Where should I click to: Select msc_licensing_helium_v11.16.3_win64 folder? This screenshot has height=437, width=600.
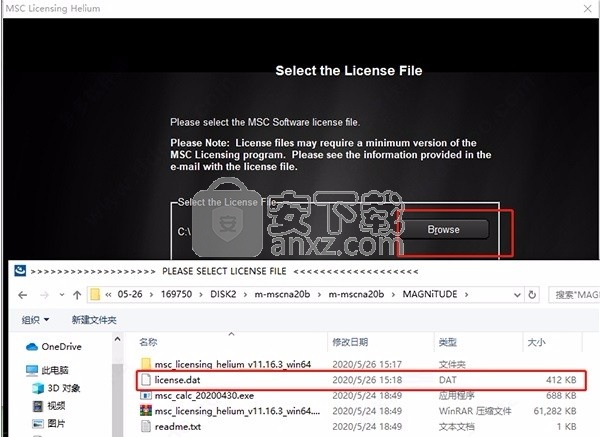(233, 364)
